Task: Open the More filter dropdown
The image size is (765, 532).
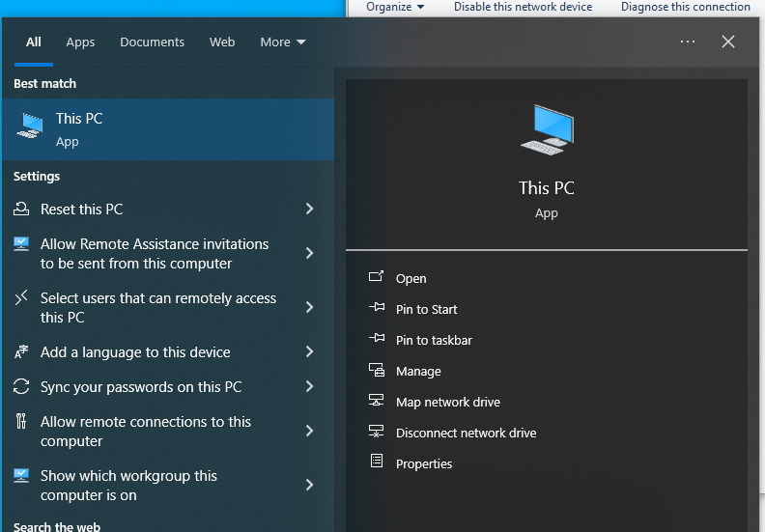Action: click(x=282, y=42)
